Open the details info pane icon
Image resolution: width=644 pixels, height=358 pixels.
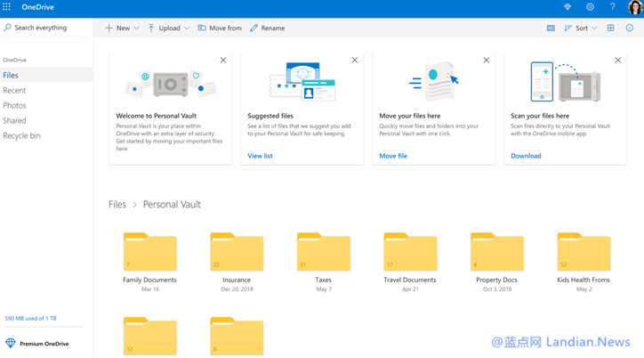pyautogui.click(x=629, y=28)
